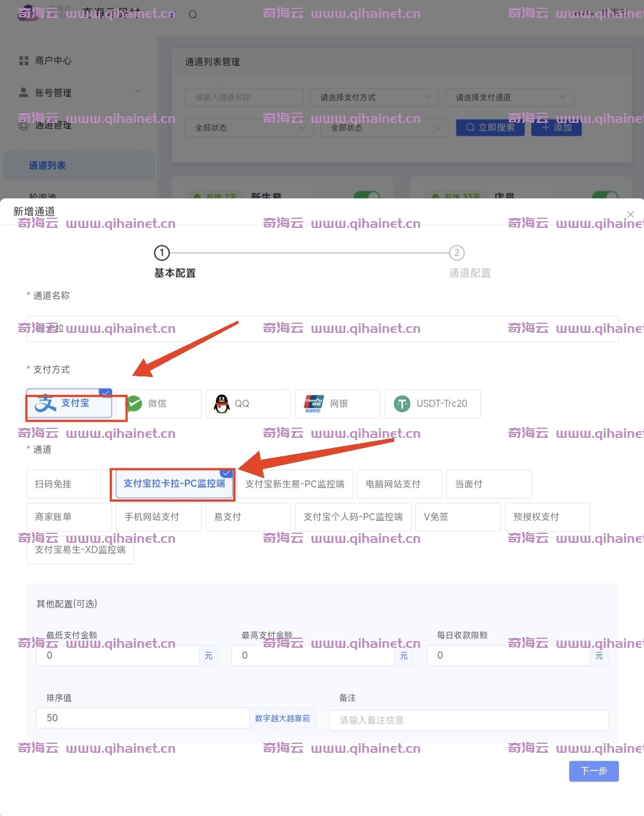Choose 支付宝新生易-PC监控端 channel
The height and width of the screenshot is (816, 644).
295,484
